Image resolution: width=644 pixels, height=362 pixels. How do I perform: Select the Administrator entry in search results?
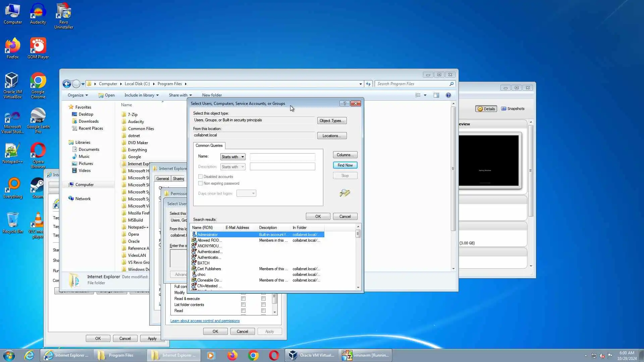(207, 235)
